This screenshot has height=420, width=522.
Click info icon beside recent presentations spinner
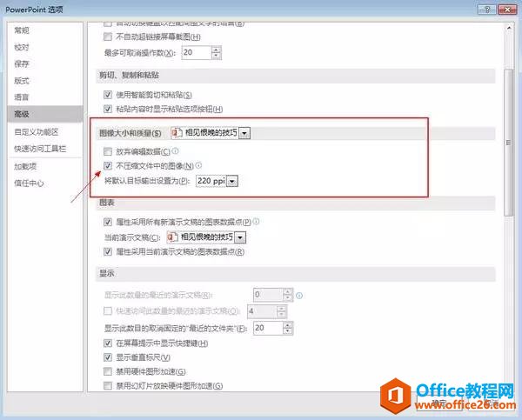[299, 295]
